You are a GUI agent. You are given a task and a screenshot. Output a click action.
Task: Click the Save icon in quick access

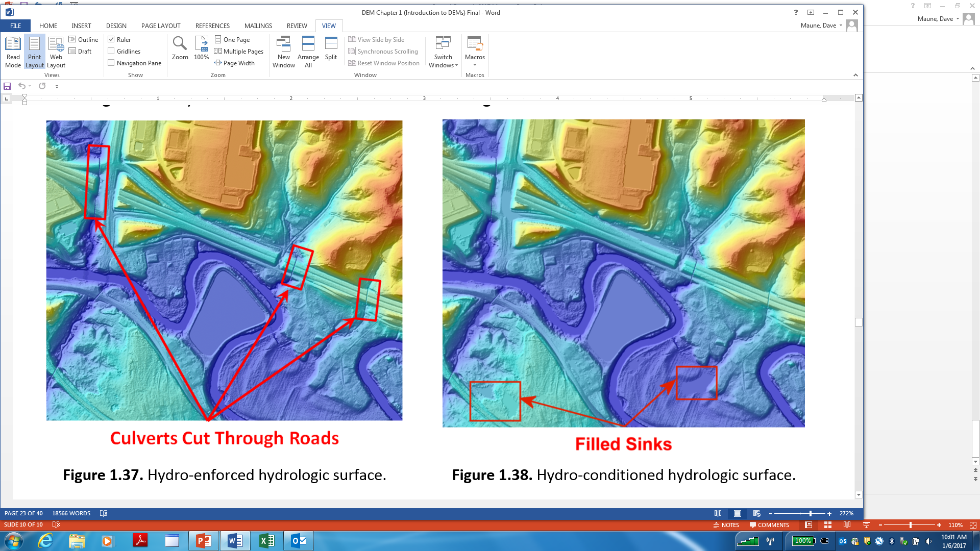coord(7,86)
